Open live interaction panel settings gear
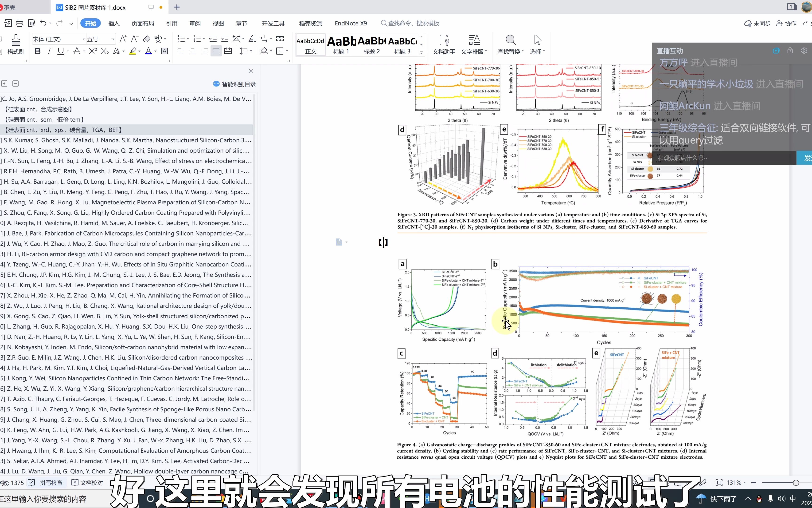Viewport: 812px width, 508px height. (804, 51)
